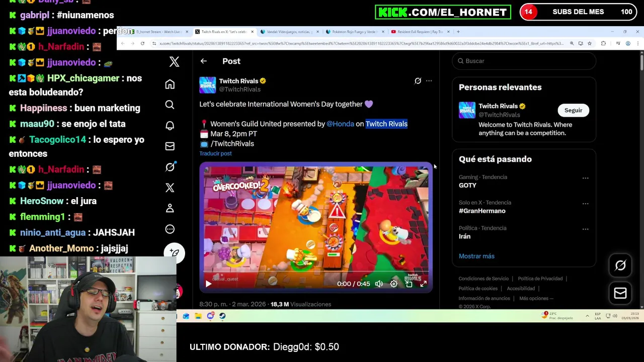Viewport: 644px width, 362px height.
Task: Open Grok icon in X sidebar
Action: pyautogui.click(x=170, y=167)
